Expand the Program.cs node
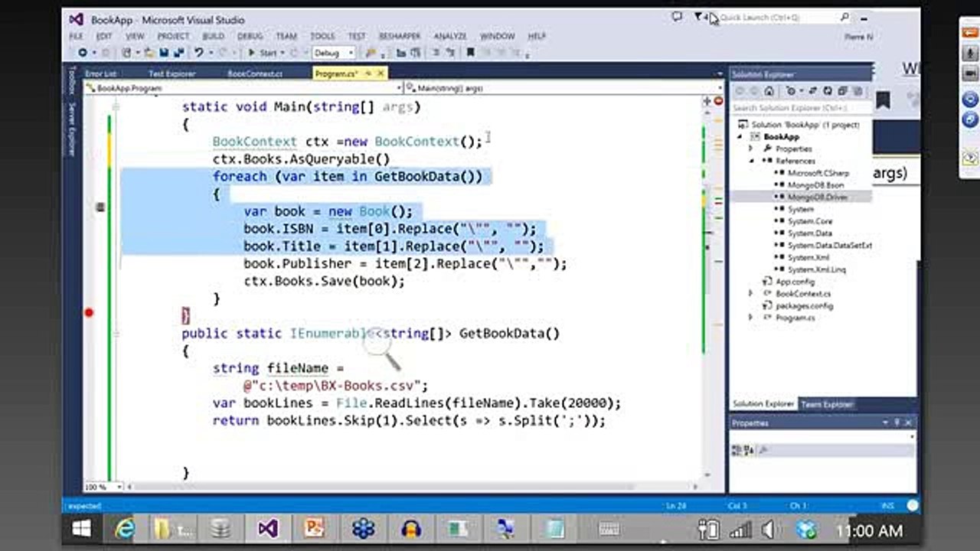 [x=751, y=318]
